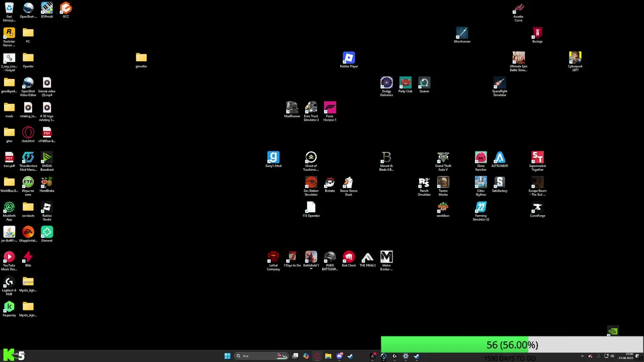Launch Kaspersky desktop shortcut
Viewport: 644px width, 362px height.
(9, 309)
